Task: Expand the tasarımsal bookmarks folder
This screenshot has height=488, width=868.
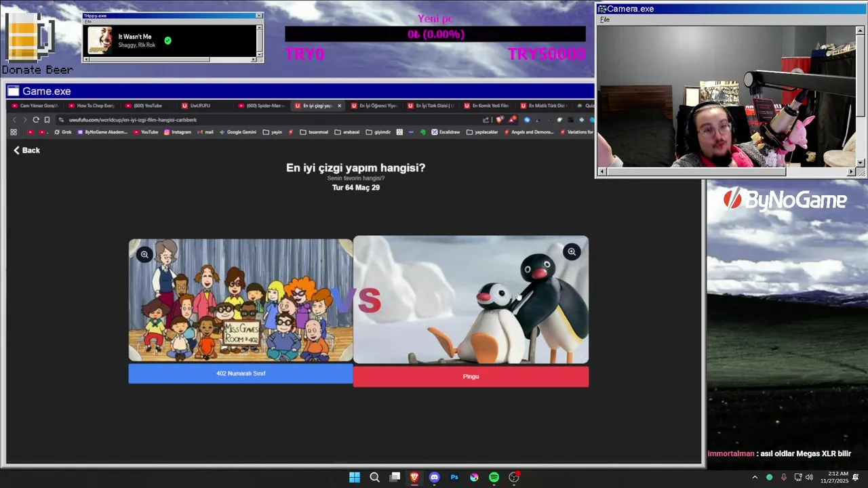Action: (x=314, y=132)
